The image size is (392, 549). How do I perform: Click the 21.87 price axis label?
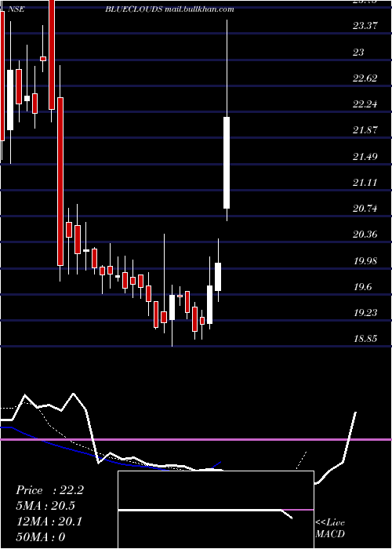pyautogui.click(x=365, y=130)
